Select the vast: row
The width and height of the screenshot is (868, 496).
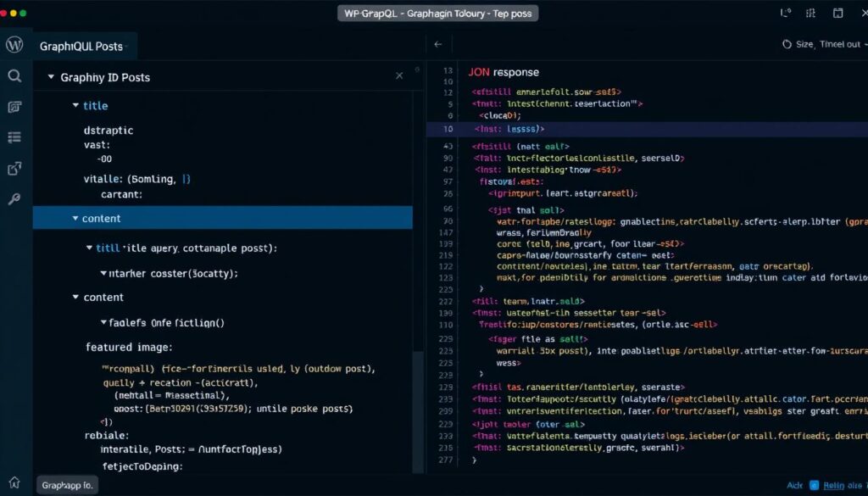(x=97, y=145)
